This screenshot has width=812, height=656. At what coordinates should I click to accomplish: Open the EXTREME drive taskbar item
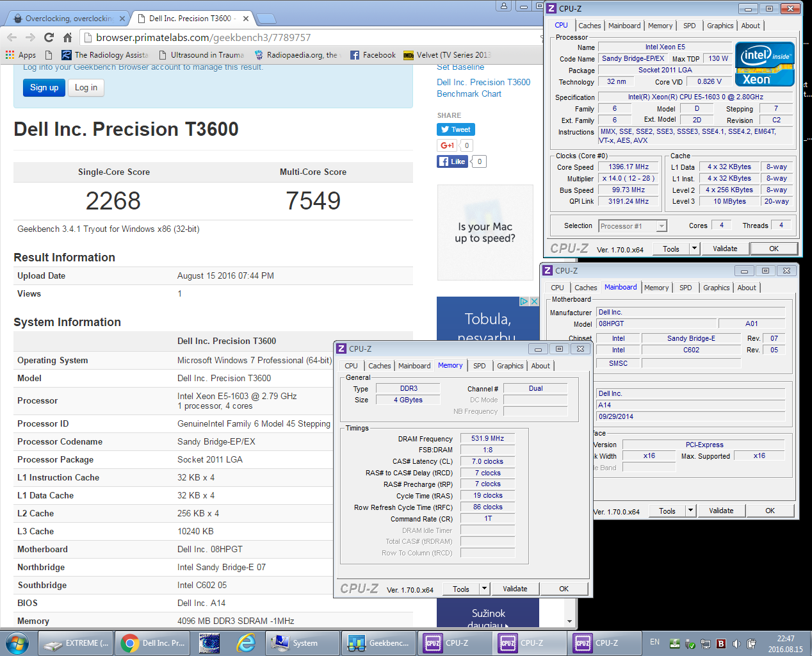[x=76, y=643]
